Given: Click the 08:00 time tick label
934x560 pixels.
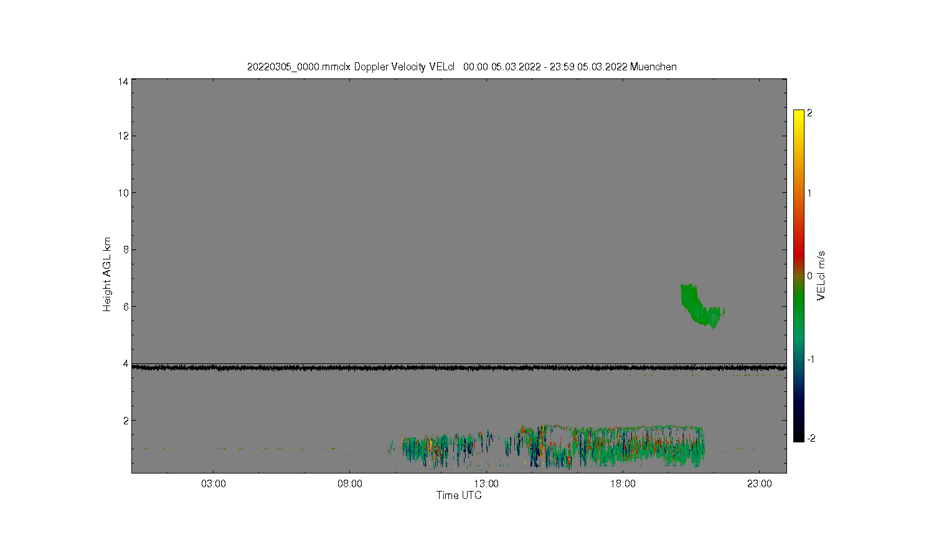Looking at the screenshot, I should tap(350, 484).
